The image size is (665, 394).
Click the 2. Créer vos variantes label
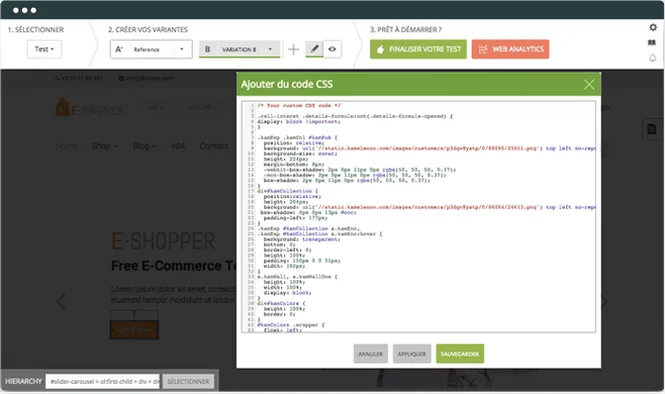click(x=148, y=30)
